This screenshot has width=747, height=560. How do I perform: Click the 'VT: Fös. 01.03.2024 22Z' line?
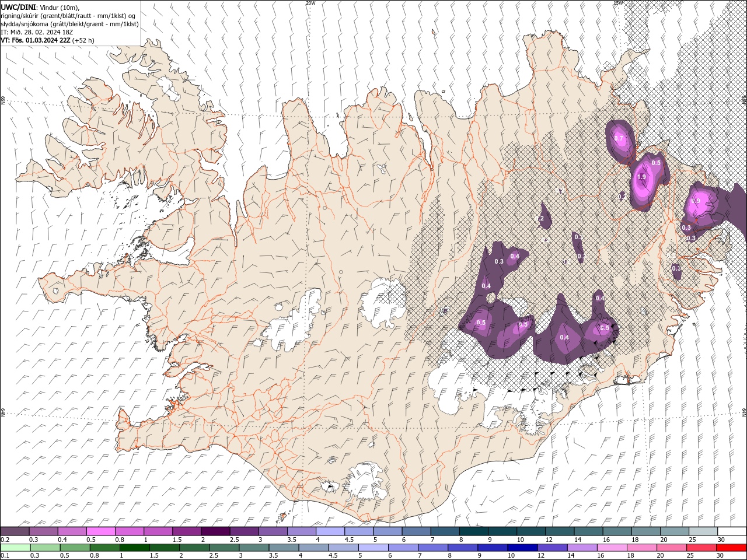[x=36, y=40]
